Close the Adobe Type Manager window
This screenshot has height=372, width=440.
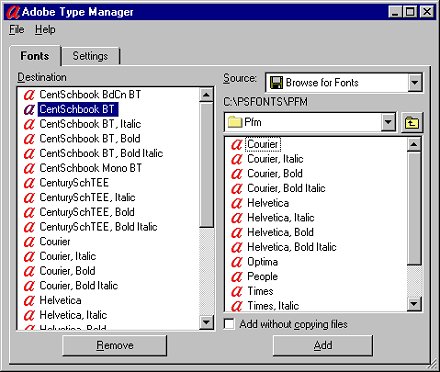coord(427,12)
